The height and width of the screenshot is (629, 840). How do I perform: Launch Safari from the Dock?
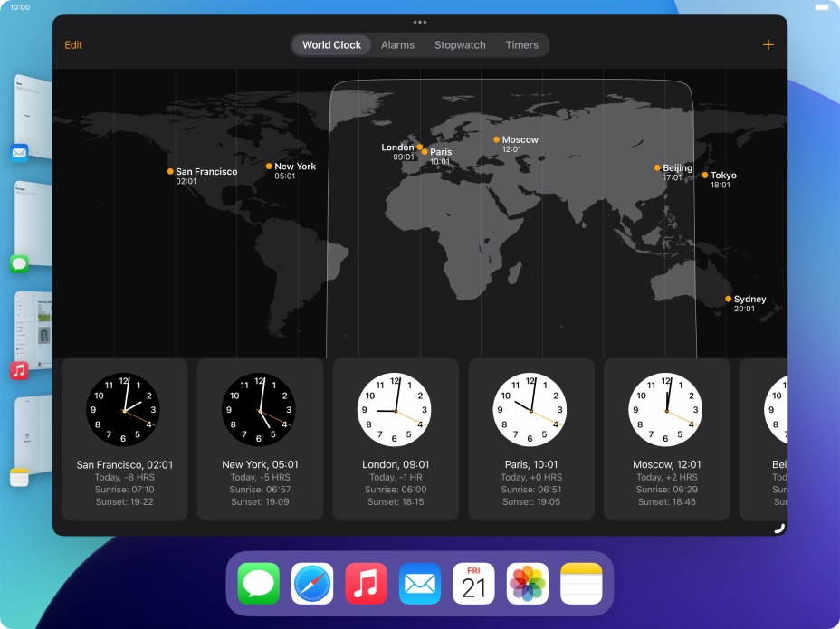(x=312, y=584)
